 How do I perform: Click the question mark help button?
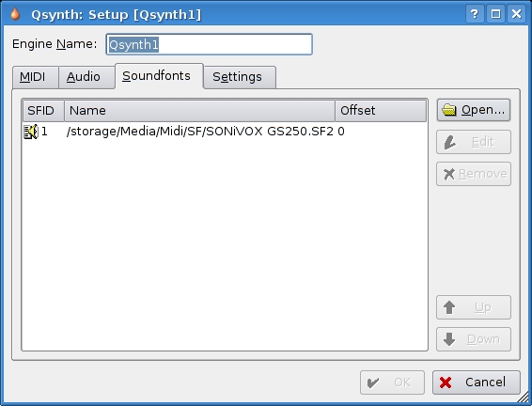(x=475, y=14)
